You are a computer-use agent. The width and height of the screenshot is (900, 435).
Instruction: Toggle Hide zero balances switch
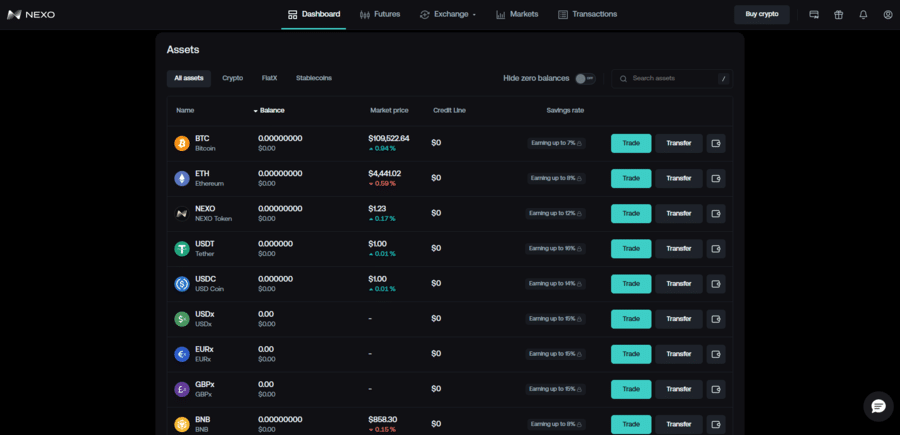(x=585, y=79)
